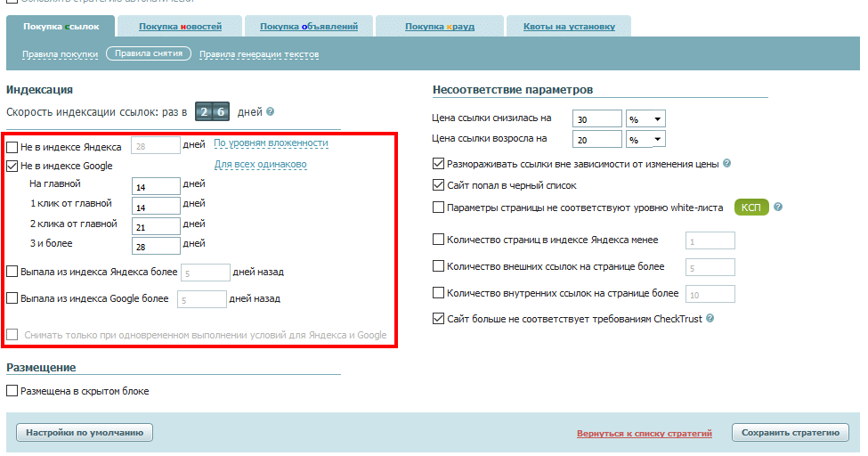Screen dimensions: 868x456
Task: Focus internal links count field
Action: [710, 294]
